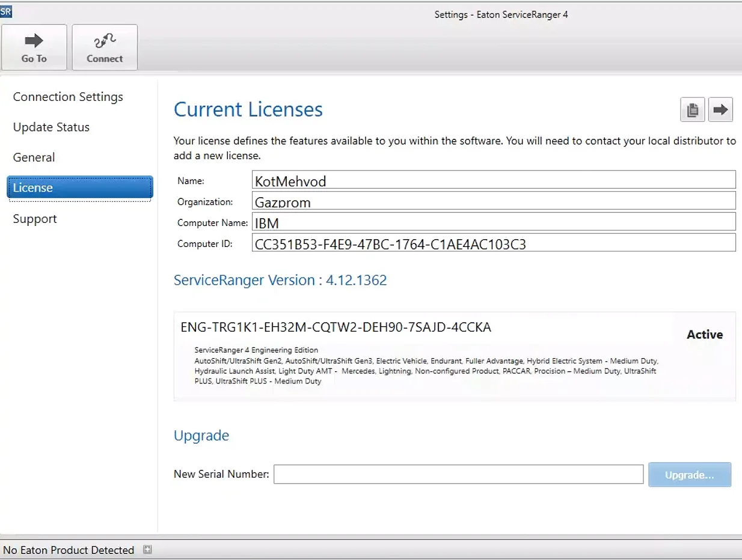Image resolution: width=742 pixels, height=560 pixels.
Task: Click the Organization field containing Gazprom
Action: click(493, 201)
